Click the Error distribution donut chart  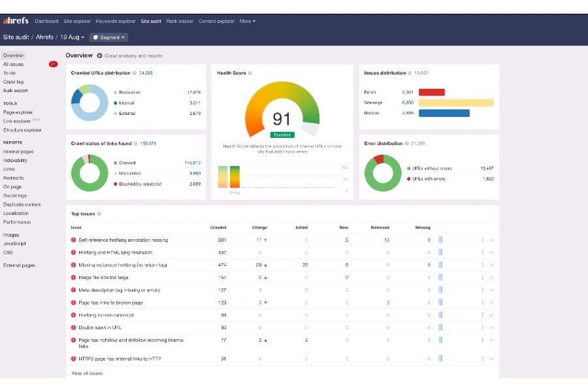pos(383,173)
